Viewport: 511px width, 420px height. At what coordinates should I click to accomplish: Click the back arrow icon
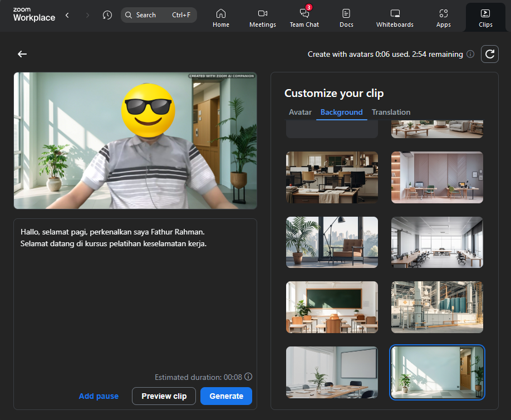(22, 54)
